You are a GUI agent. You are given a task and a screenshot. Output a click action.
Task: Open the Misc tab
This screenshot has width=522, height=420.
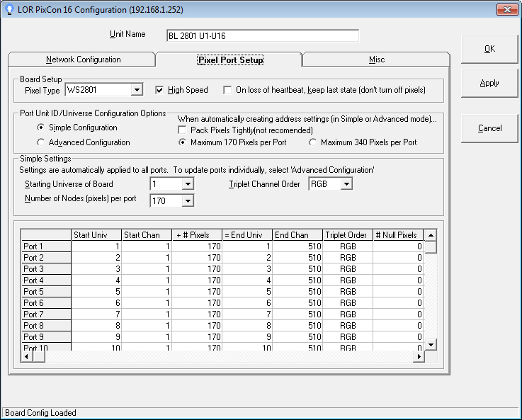tap(376, 59)
